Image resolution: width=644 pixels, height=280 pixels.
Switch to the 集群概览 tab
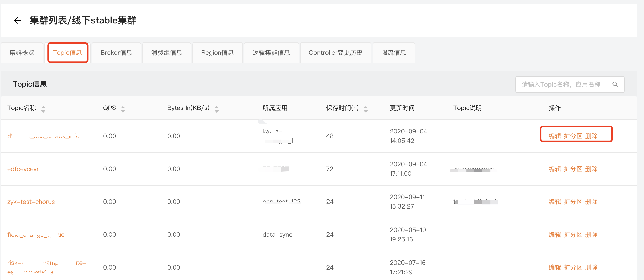(22, 53)
